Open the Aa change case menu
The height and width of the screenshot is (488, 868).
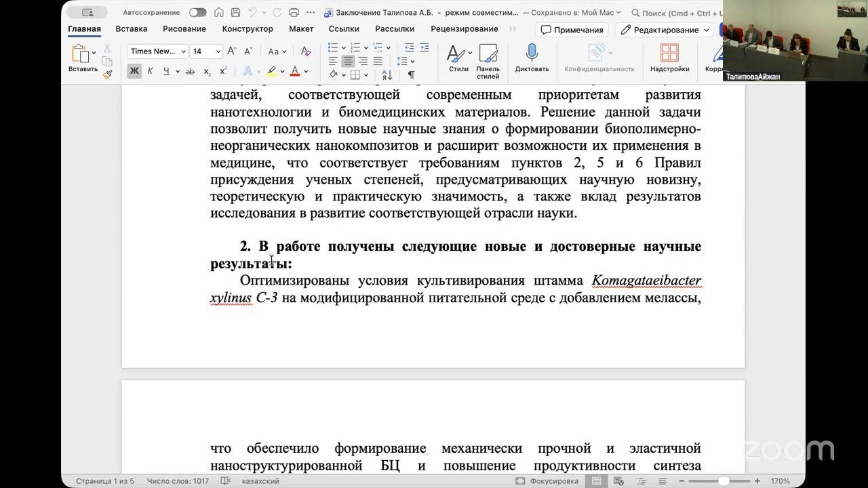pos(276,52)
